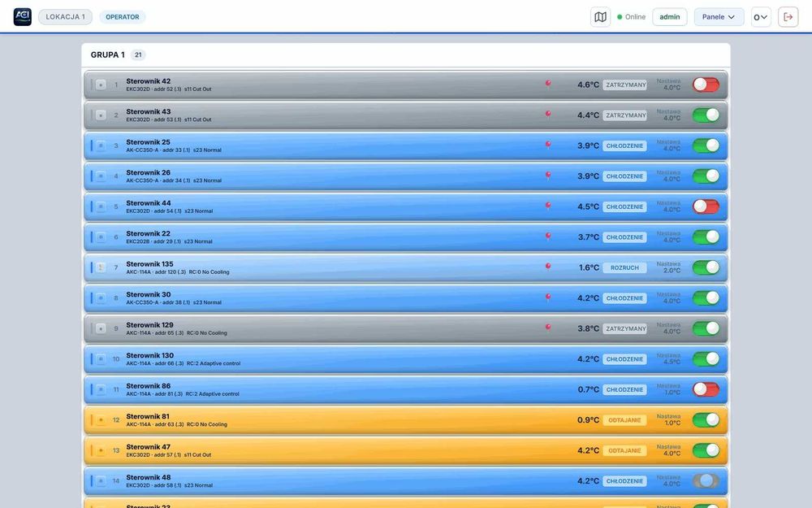
Task: Click the snowflake icon of Sterownik 25
Action: click(101, 145)
